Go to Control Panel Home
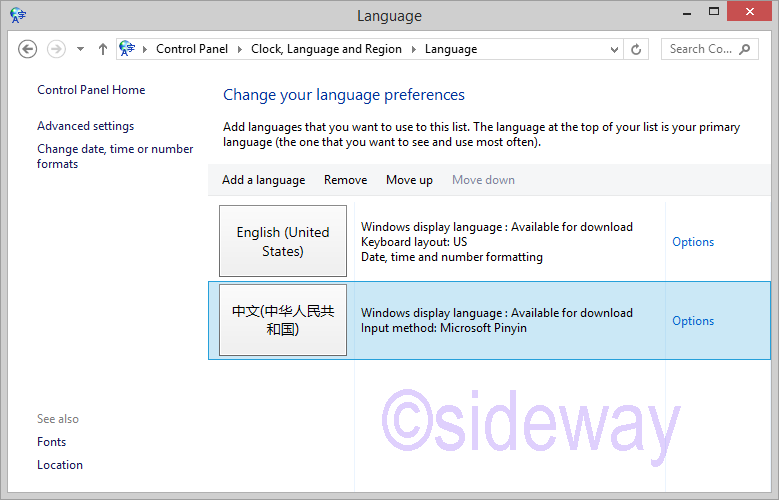Image resolution: width=779 pixels, height=500 pixels. [91, 90]
